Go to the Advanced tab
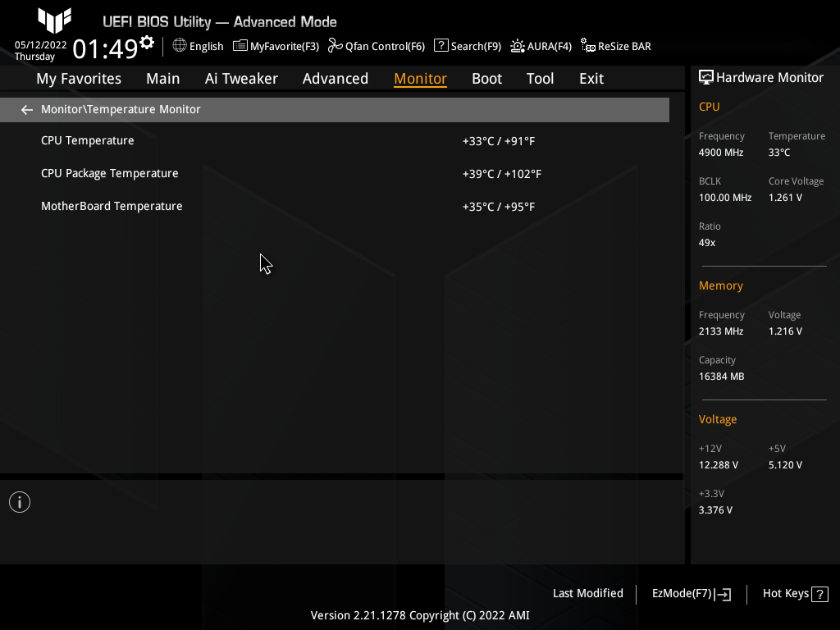This screenshot has width=840, height=630. click(x=336, y=79)
